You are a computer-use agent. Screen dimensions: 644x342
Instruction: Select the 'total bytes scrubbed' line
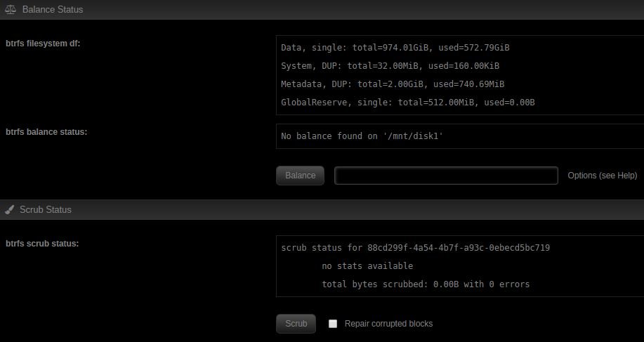click(x=426, y=284)
